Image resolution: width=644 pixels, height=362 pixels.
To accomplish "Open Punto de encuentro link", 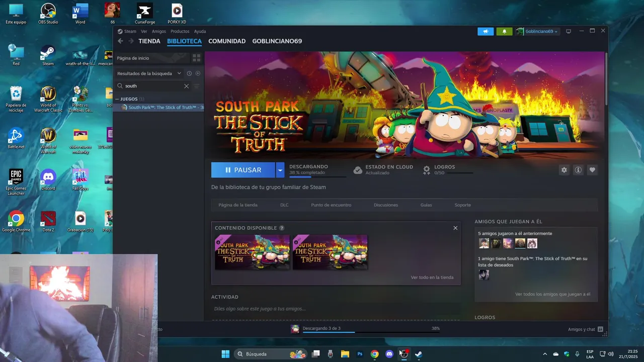I will (331, 205).
